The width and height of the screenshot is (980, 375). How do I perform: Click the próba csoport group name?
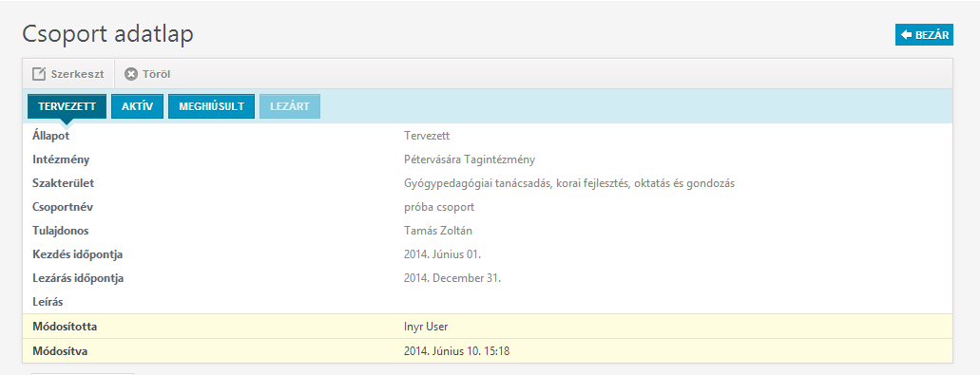(x=439, y=207)
